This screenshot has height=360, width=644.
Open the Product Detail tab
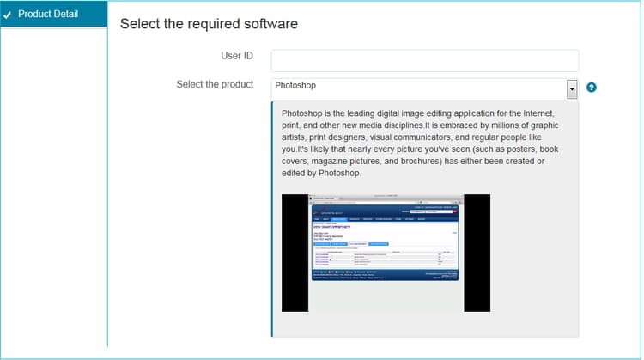54,15
